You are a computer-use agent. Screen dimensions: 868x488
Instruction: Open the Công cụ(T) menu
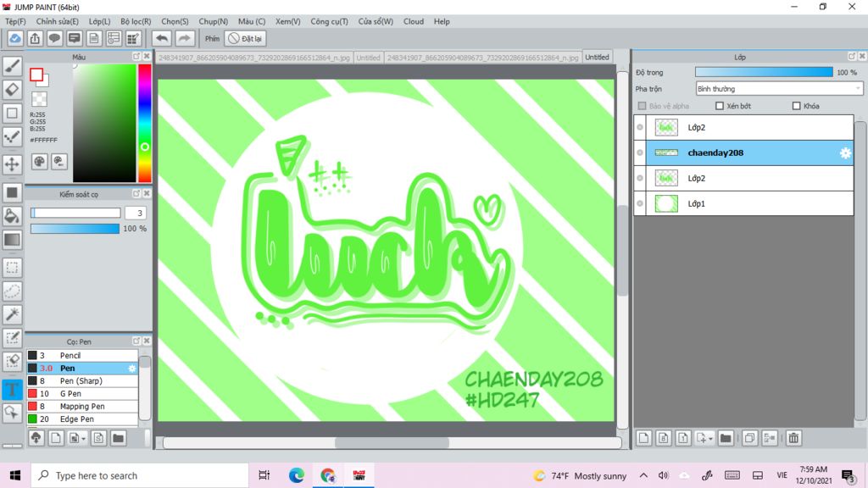pos(329,21)
